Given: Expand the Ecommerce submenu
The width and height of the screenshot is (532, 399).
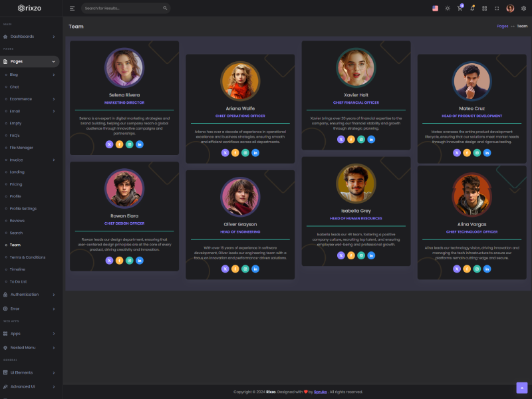Looking at the screenshot, I should click(30, 99).
